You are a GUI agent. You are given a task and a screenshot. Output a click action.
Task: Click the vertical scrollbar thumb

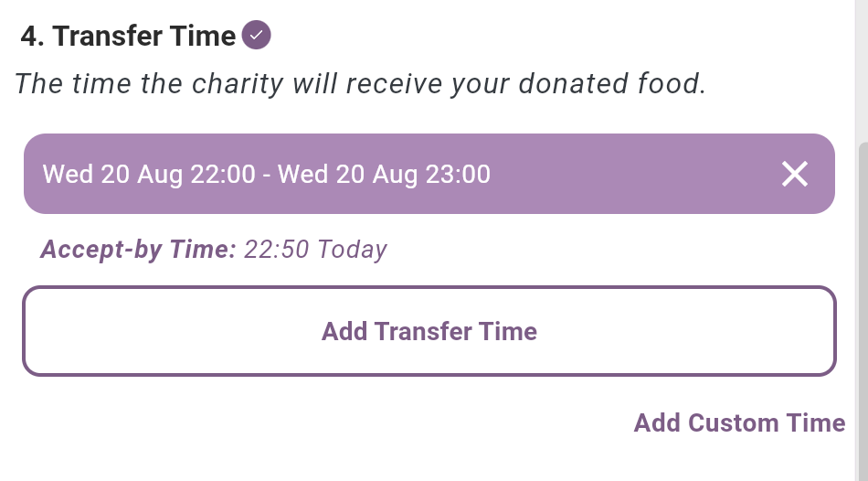pos(862,311)
